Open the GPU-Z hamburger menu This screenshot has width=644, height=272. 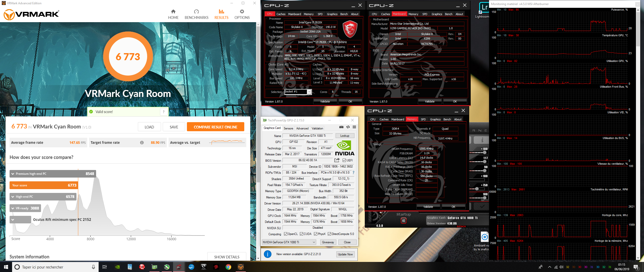[354, 127]
